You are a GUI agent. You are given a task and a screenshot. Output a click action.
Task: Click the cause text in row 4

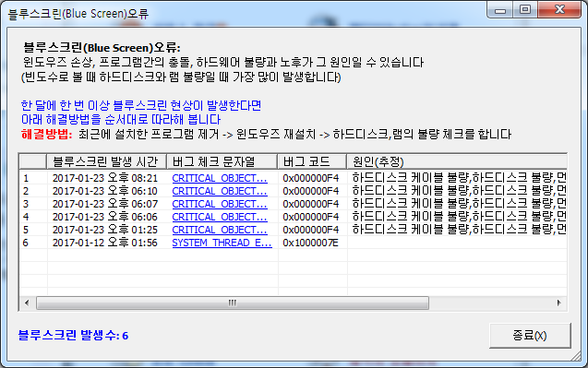point(459,217)
